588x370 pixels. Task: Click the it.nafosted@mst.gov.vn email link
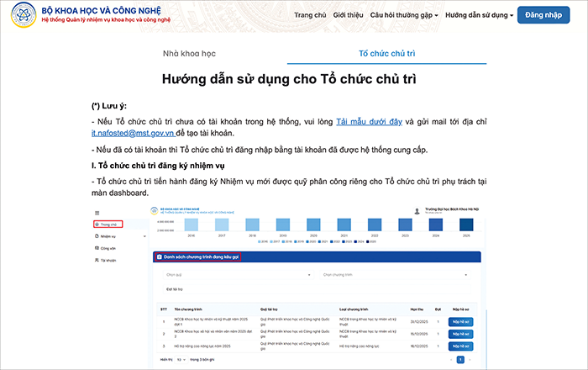pos(133,133)
